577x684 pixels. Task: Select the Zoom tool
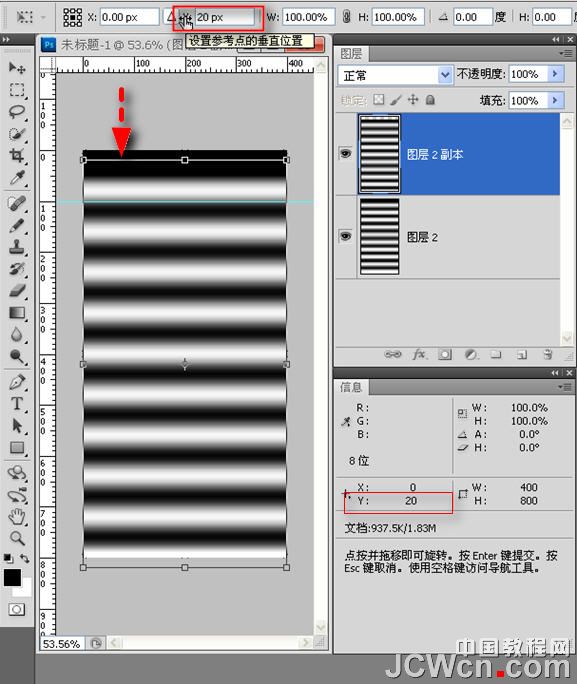pyautogui.click(x=17, y=539)
